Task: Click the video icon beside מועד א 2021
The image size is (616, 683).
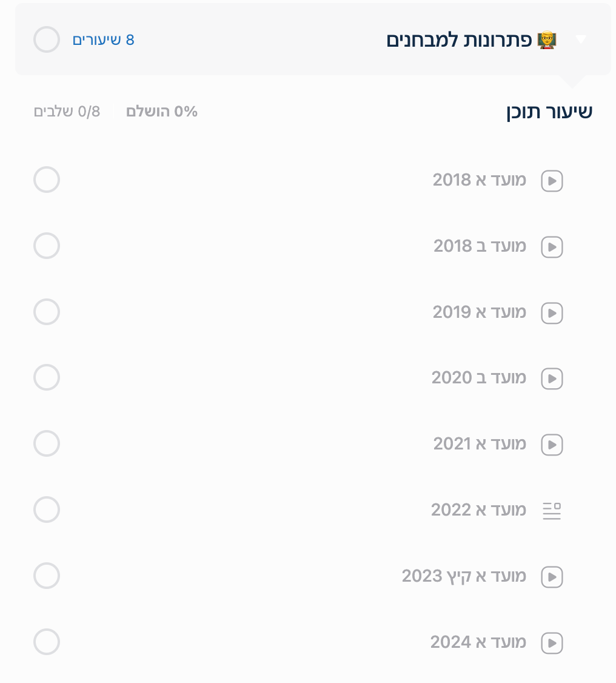Action: tap(552, 445)
